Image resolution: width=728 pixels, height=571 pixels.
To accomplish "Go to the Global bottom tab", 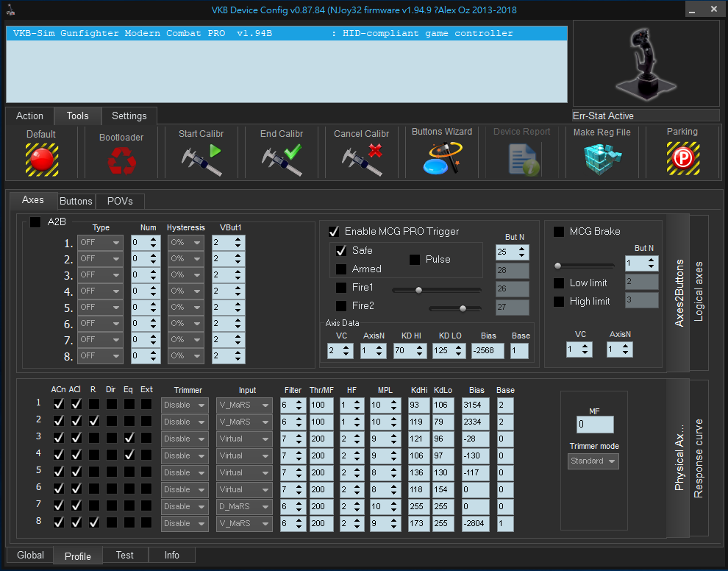I will coord(30,555).
